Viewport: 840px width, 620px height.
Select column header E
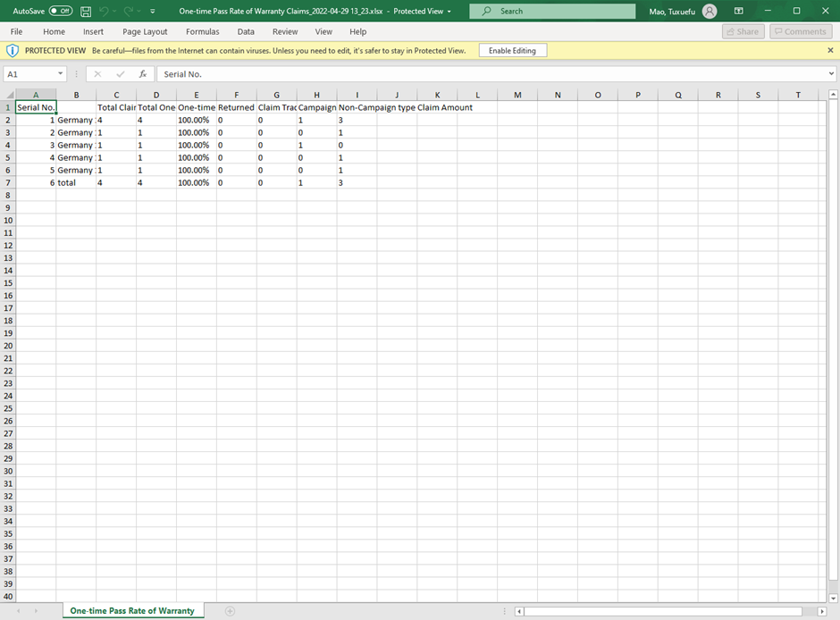[197, 95]
